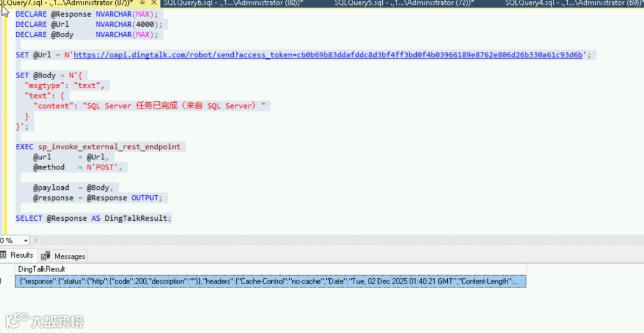Switch to the SQLQuery6.sql Administrator (80) tab
The height and width of the screenshot is (333, 644).
(x=233, y=3)
